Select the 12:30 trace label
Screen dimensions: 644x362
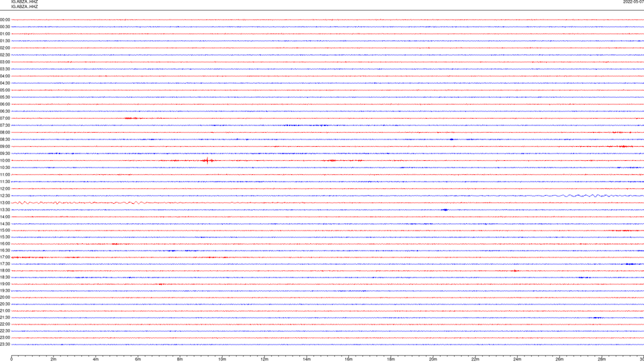click(x=5, y=196)
